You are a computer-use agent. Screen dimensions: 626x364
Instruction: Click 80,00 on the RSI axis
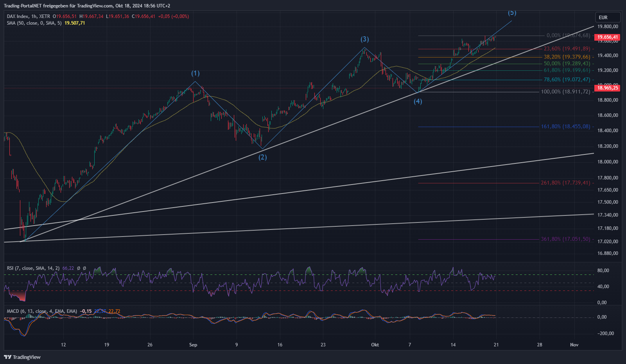pos(603,271)
